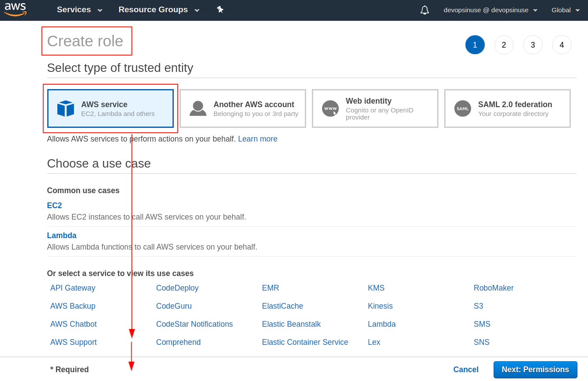
Task: Select the API Gateway service
Action: click(x=73, y=288)
